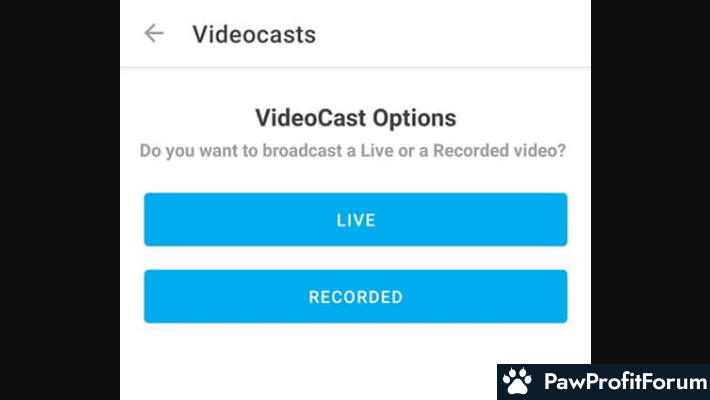Tap the blue RECORDED button's right edge

click(563, 297)
